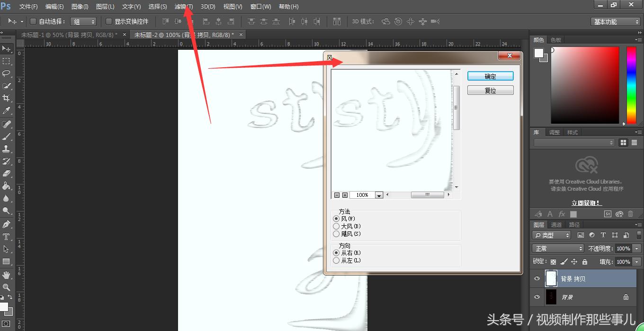Image resolution: width=644 pixels, height=331 pixels.
Task: Open the 滤镜 menu
Action: click(183, 6)
